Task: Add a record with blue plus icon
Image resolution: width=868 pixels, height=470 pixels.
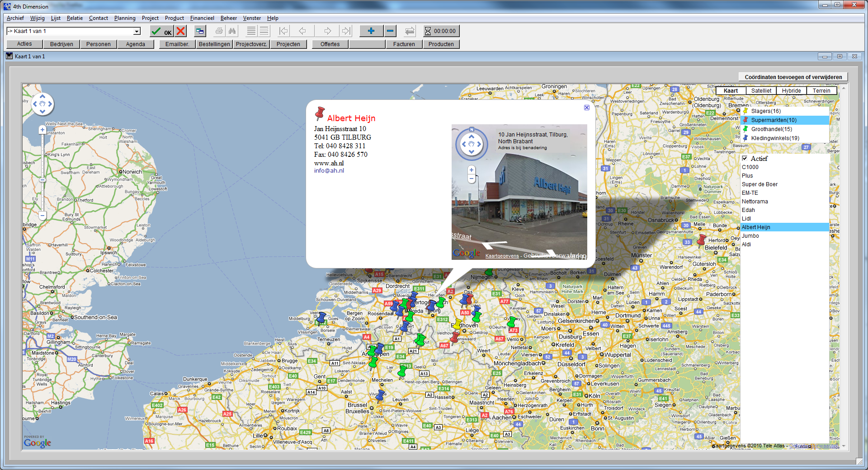Action: click(x=371, y=31)
